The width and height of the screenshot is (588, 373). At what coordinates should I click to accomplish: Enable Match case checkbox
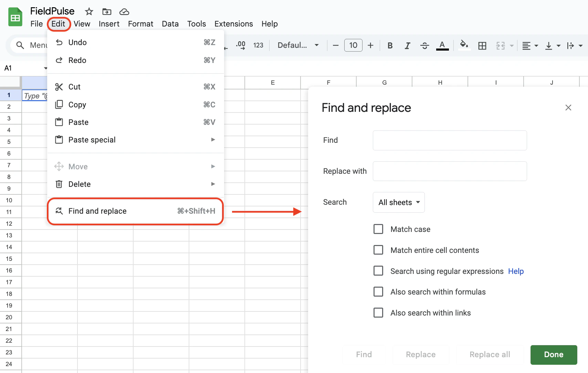coord(378,229)
